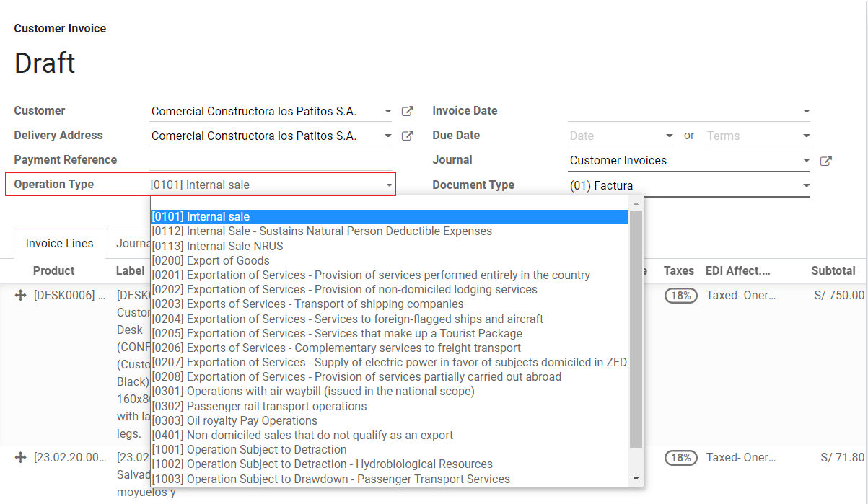Open the Customer record via external link icon
The image size is (868, 504).
(407, 111)
